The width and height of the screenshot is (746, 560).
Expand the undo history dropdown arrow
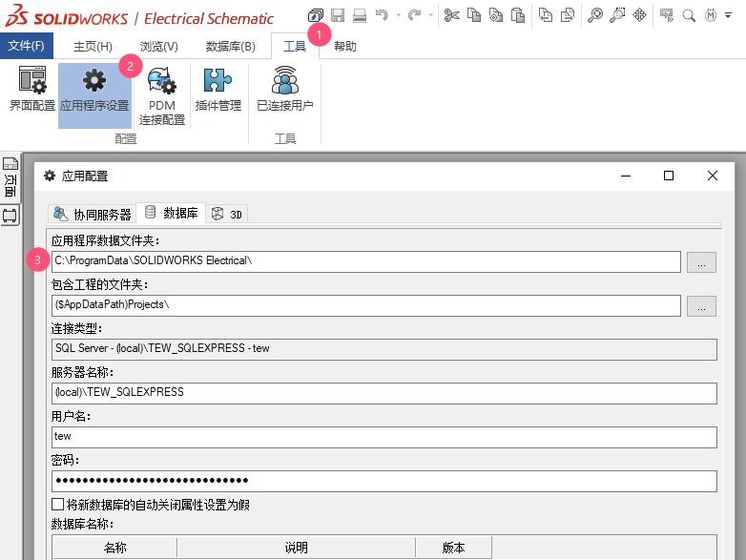[x=397, y=15]
